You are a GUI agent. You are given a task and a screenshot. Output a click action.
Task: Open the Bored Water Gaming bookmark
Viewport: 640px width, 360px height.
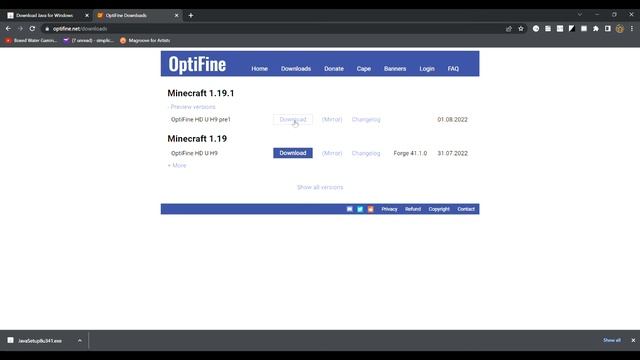[x=31, y=40]
